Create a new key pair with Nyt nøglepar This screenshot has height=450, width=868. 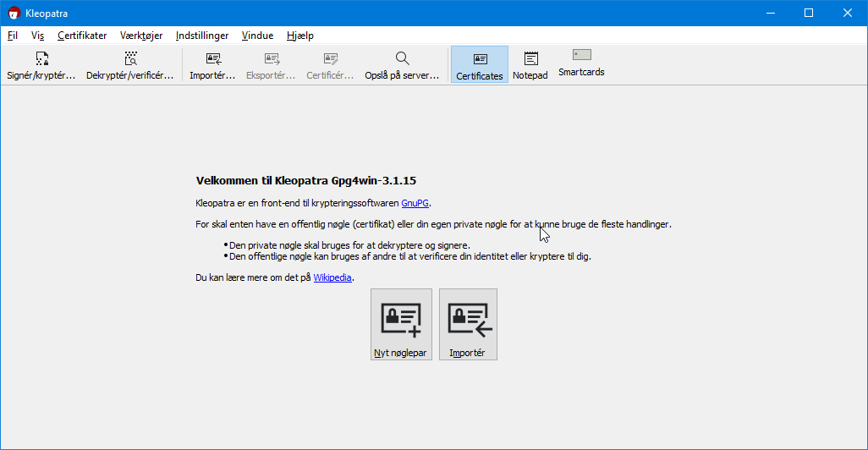click(x=401, y=324)
